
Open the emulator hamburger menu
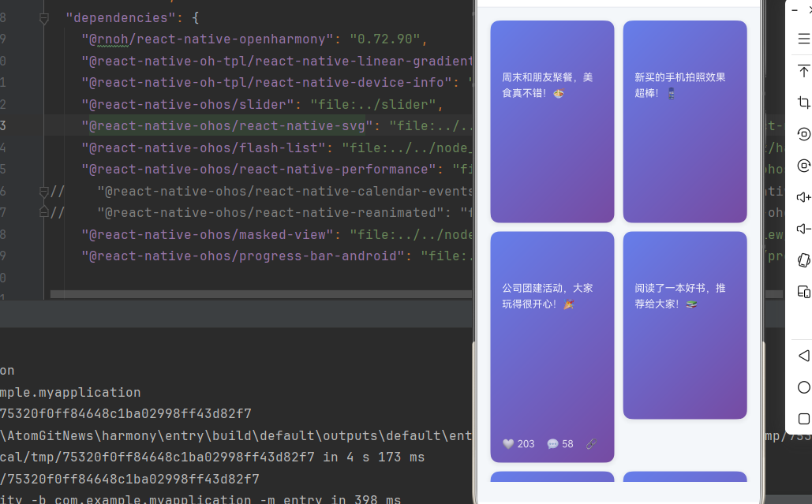803,39
